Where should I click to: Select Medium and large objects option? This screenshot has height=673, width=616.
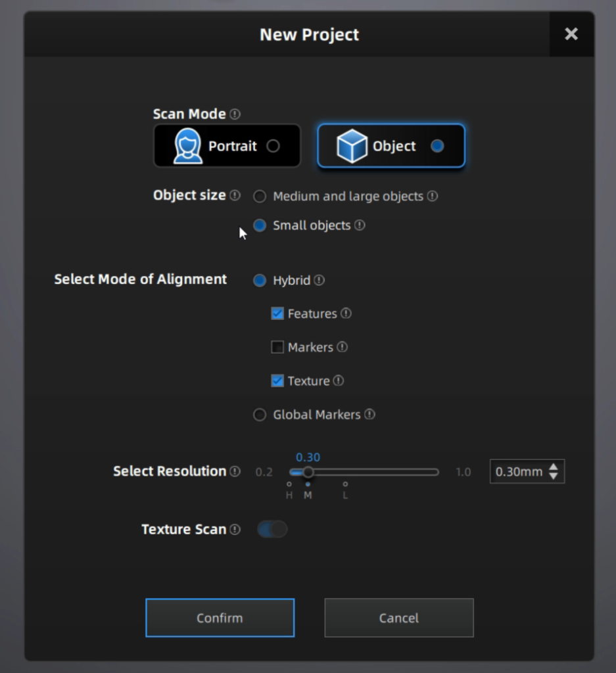(260, 197)
